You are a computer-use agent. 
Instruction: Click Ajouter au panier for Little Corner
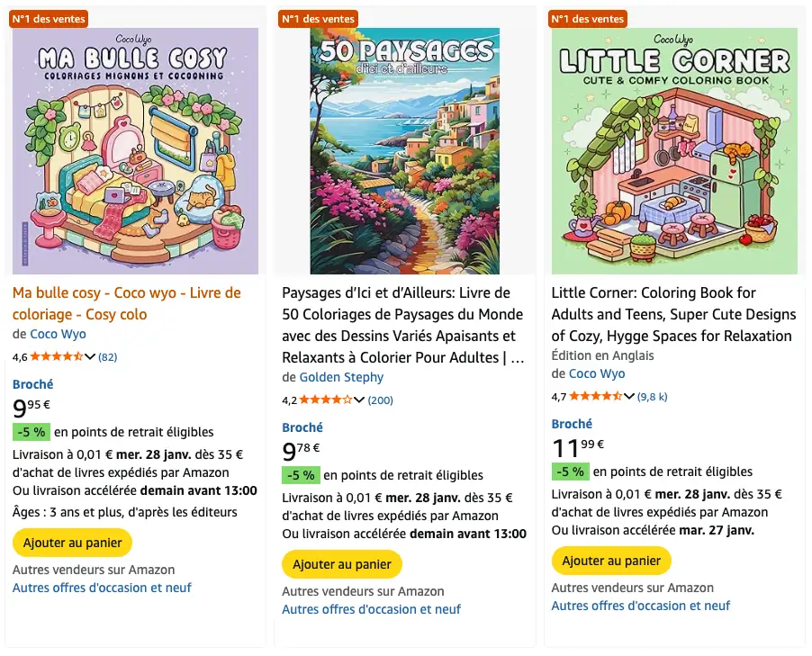[610, 560]
